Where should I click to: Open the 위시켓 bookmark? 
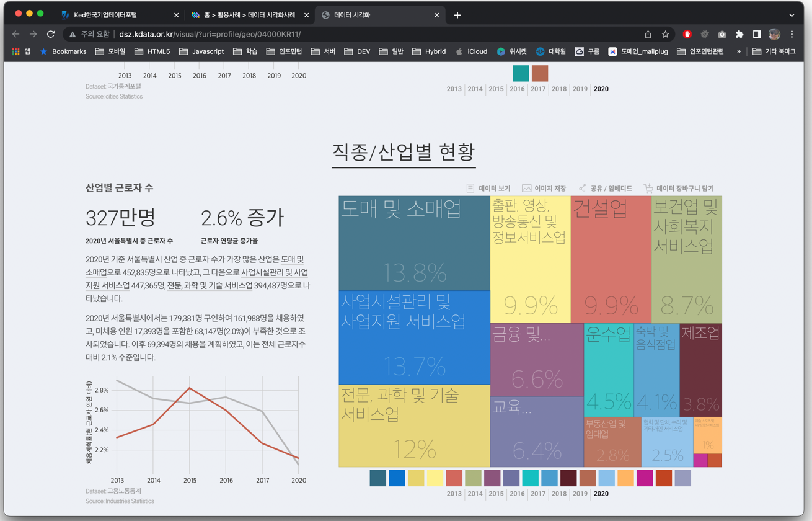click(x=511, y=51)
